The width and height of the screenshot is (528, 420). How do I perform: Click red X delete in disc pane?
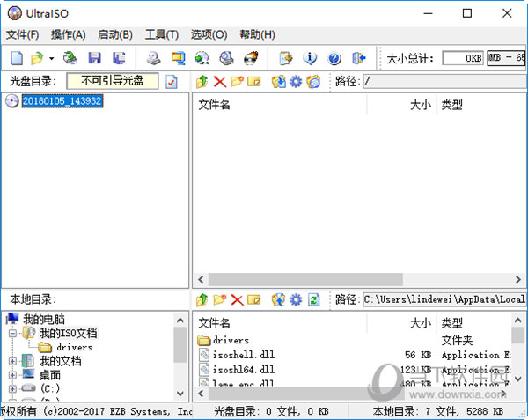pos(219,82)
